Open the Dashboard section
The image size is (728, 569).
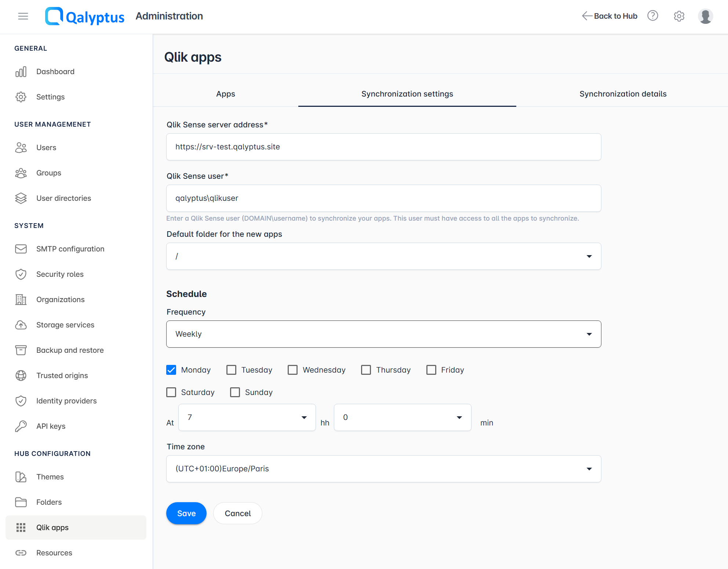[x=55, y=71]
